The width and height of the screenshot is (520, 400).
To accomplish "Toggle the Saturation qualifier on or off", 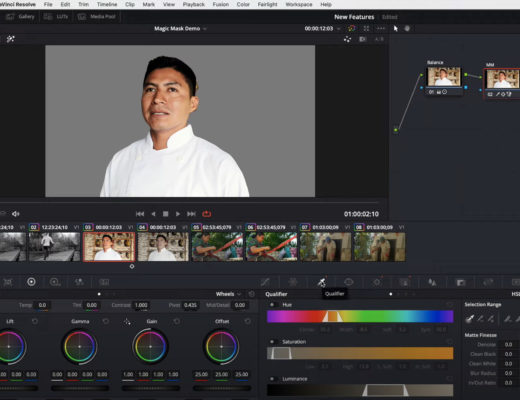I will (272, 342).
